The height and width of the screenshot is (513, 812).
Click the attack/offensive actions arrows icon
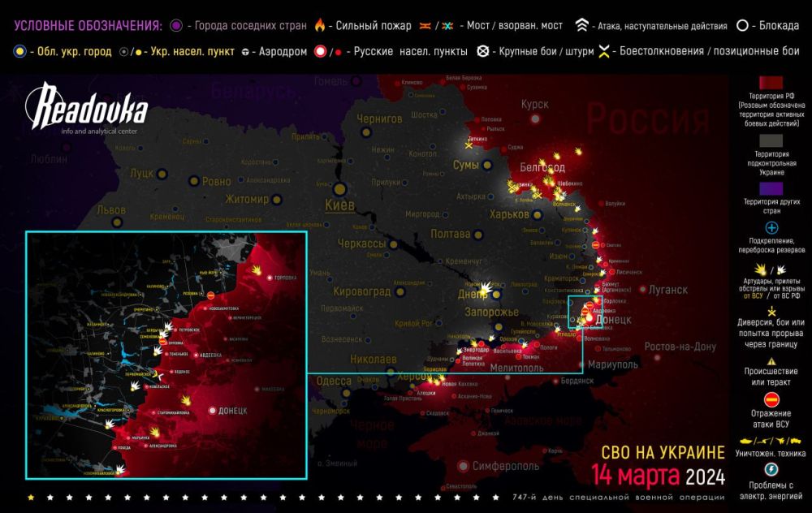click(581, 25)
